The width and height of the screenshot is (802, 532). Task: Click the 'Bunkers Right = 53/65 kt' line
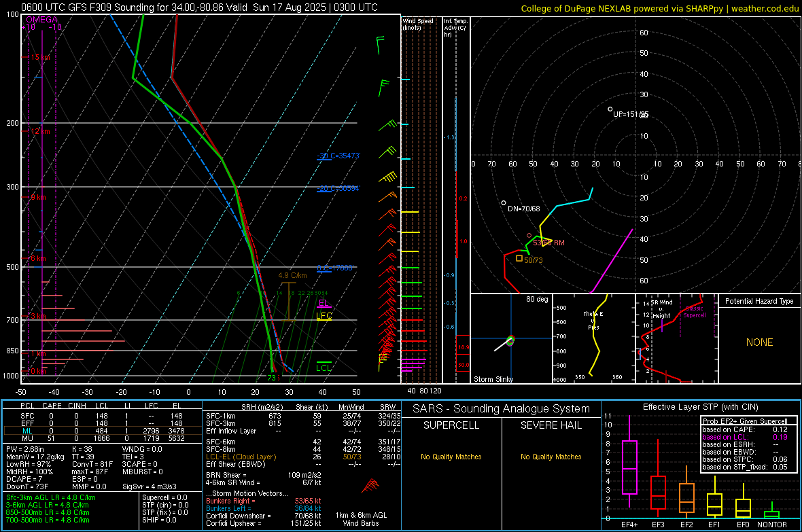(264, 501)
